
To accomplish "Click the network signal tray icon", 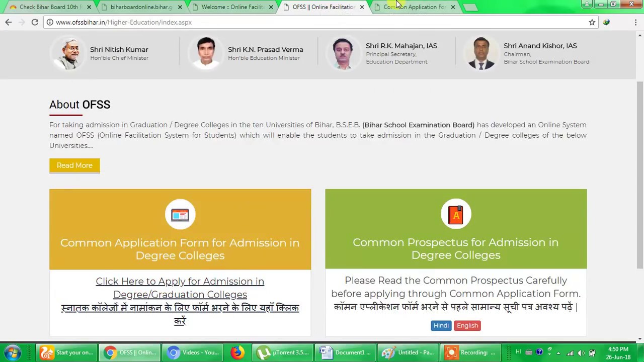I will click(x=570, y=353).
